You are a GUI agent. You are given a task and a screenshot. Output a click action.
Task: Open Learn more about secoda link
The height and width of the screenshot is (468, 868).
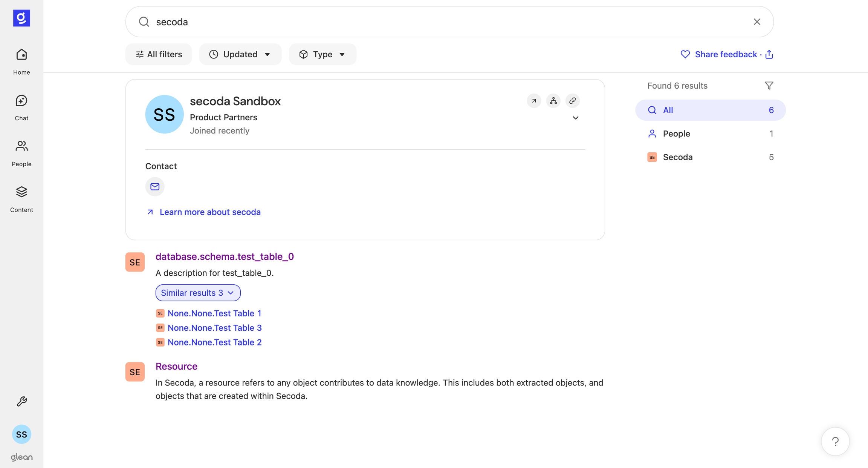[210, 212]
